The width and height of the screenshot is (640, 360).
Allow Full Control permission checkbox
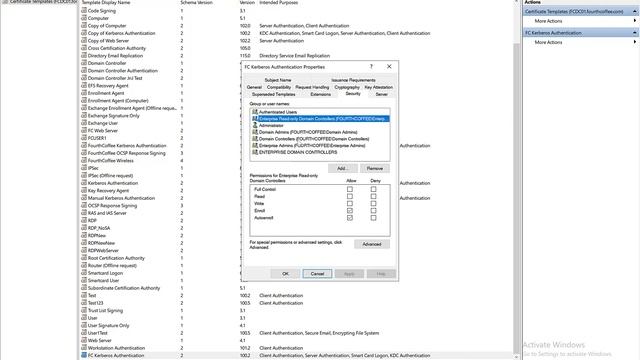point(350,189)
